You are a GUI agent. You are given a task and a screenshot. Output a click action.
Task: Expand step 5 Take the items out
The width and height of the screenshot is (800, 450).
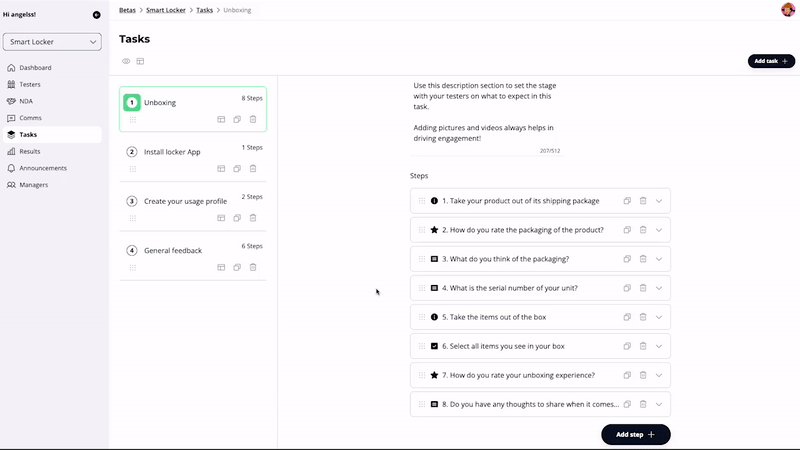pyautogui.click(x=659, y=317)
